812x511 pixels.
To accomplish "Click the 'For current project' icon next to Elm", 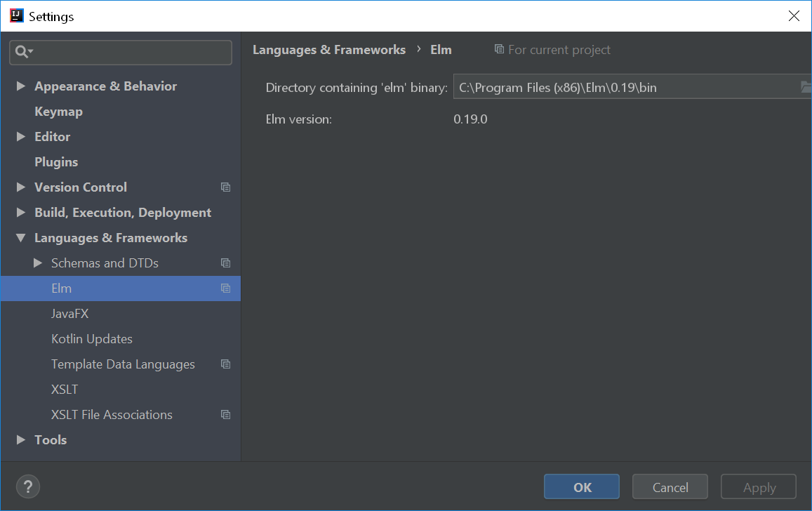I will (499, 49).
